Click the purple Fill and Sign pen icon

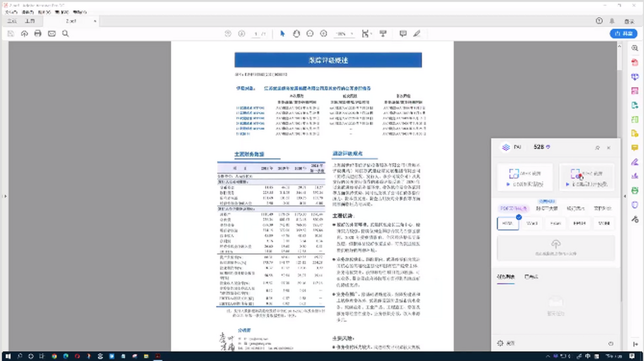[635, 161]
